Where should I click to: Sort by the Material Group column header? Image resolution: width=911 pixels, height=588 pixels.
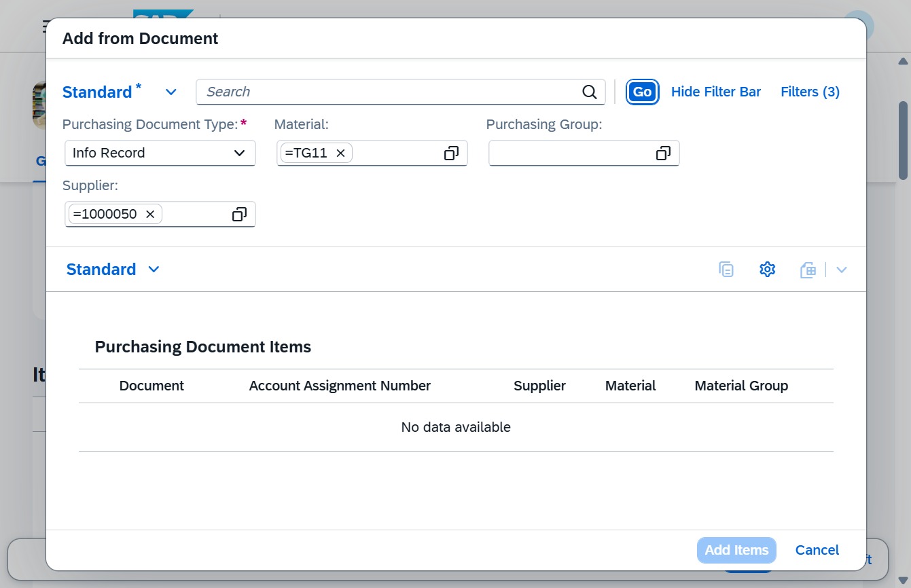(x=741, y=386)
